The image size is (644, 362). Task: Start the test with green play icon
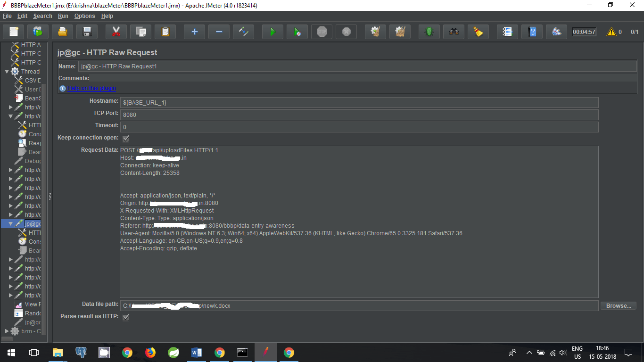(x=272, y=32)
